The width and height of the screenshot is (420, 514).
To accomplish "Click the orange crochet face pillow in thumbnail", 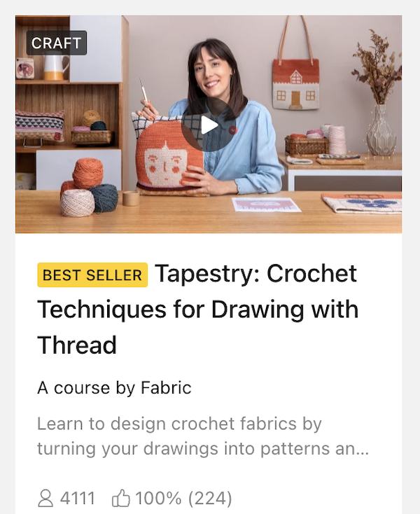I will (x=169, y=157).
